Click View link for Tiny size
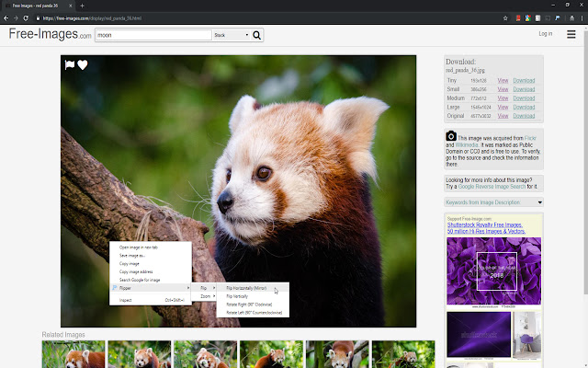Screen dimensions: 588x368 [x=503, y=80]
